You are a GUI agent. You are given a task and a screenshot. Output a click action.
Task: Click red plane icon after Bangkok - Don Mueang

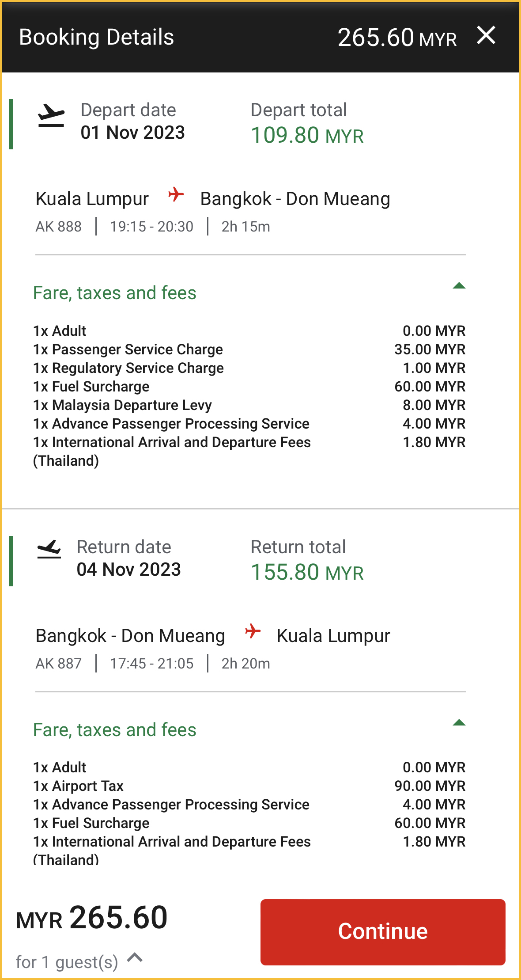click(253, 631)
